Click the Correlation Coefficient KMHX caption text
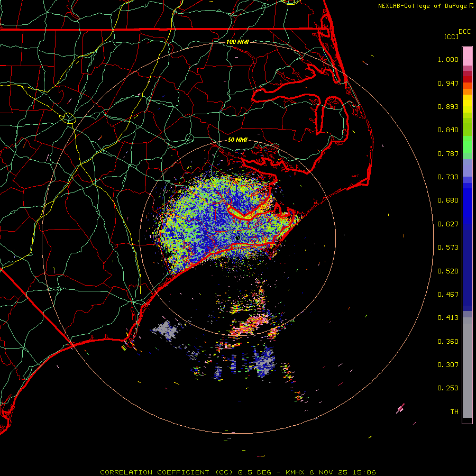The width and height of the screenshot is (476, 476). (x=238, y=472)
